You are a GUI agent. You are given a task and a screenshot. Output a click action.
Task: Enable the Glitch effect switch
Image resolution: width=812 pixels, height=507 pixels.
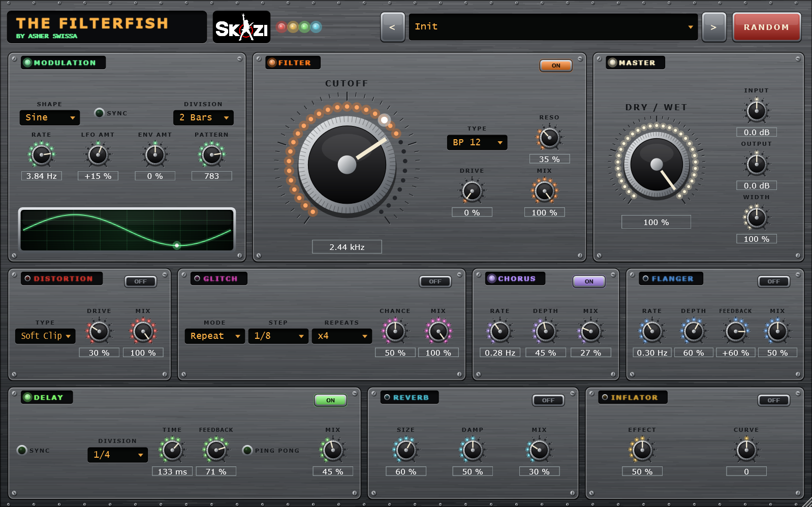tap(435, 281)
